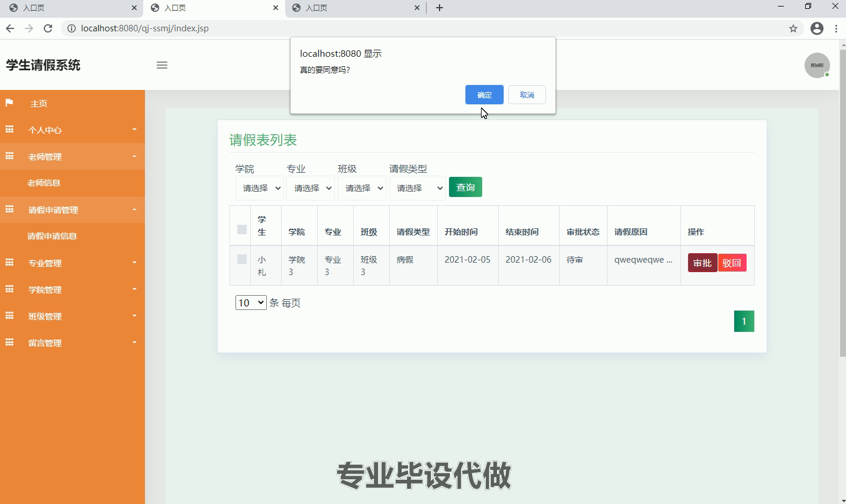Go back with browser back arrow
This screenshot has width=846, height=504.
[x=10, y=28]
